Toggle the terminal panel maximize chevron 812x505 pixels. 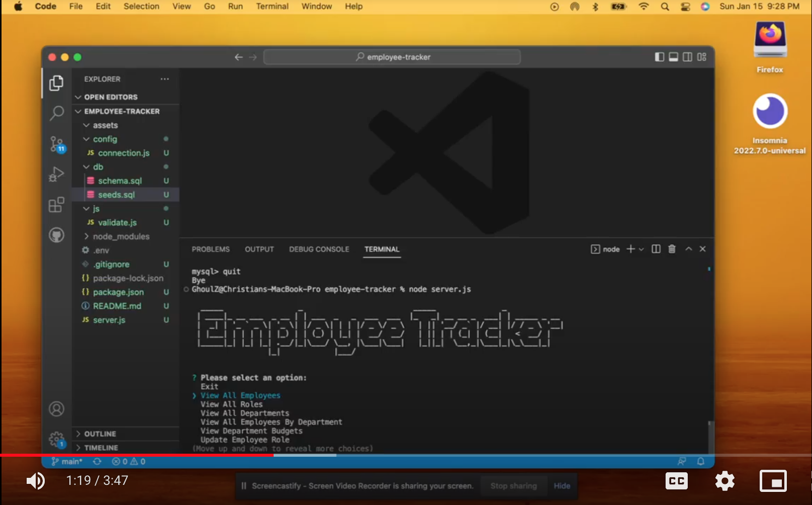coord(689,248)
